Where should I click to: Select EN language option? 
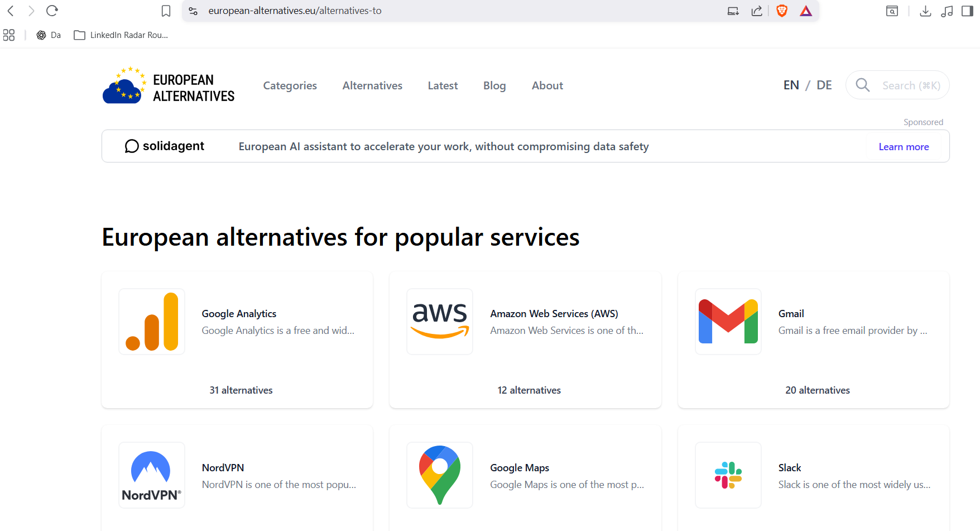pos(791,85)
